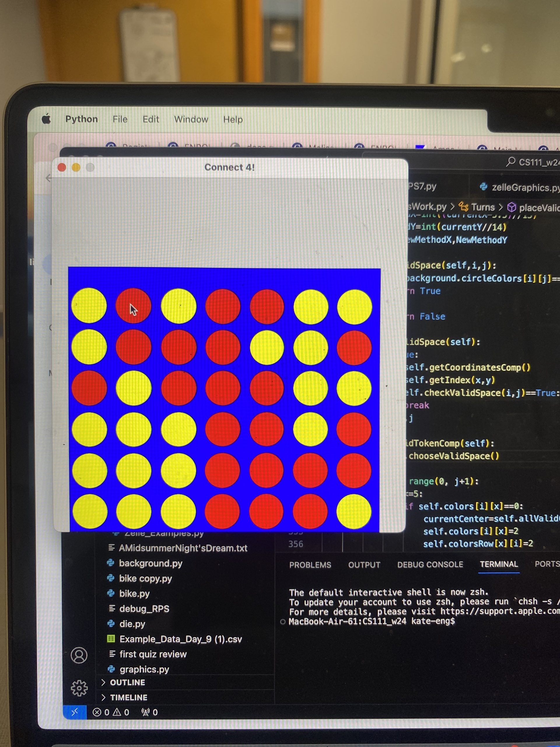Switch to the PROBLEMS panel tab
This screenshot has width=560, height=747.
tap(310, 565)
